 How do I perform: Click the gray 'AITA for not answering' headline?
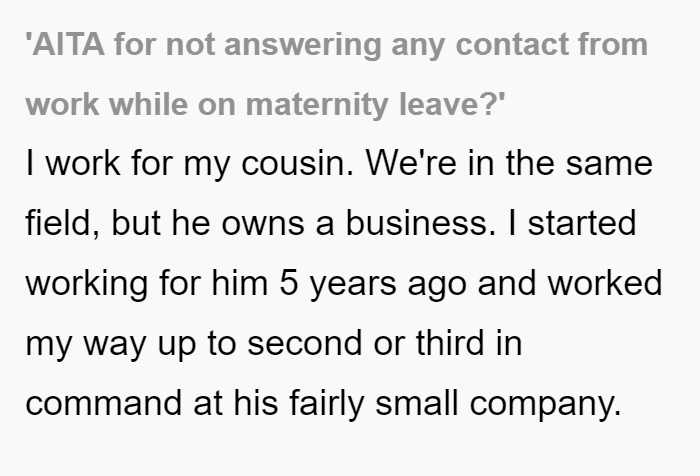[x=337, y=74]
